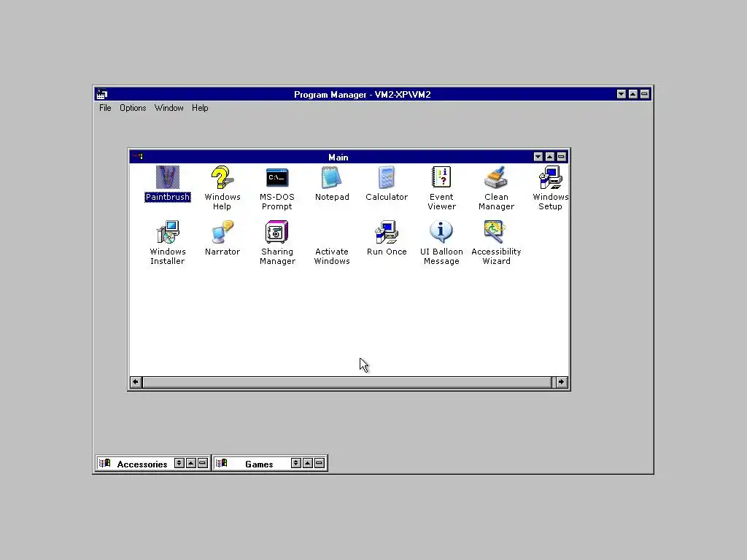This screenshot has height=560, width=747.
Task: Open the File menu
Action: pos(105,108)
